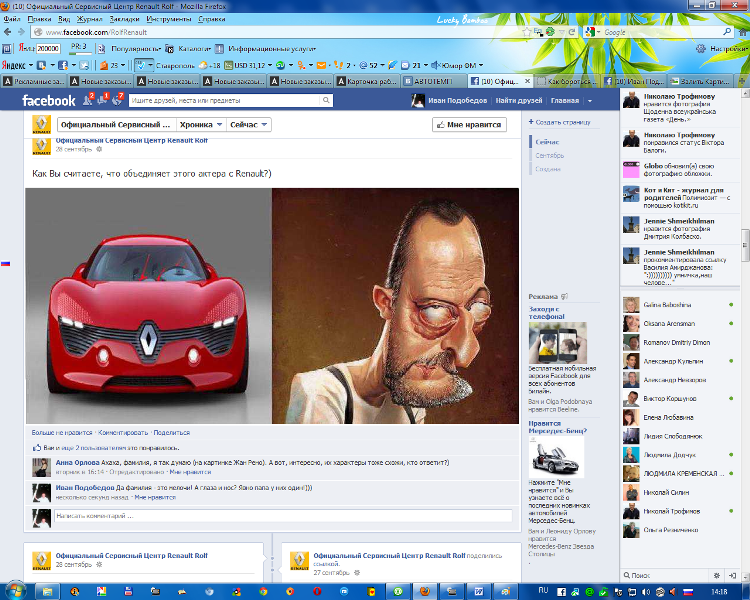
Task: Bookmark page with the star icon
Action: point(527,32)
